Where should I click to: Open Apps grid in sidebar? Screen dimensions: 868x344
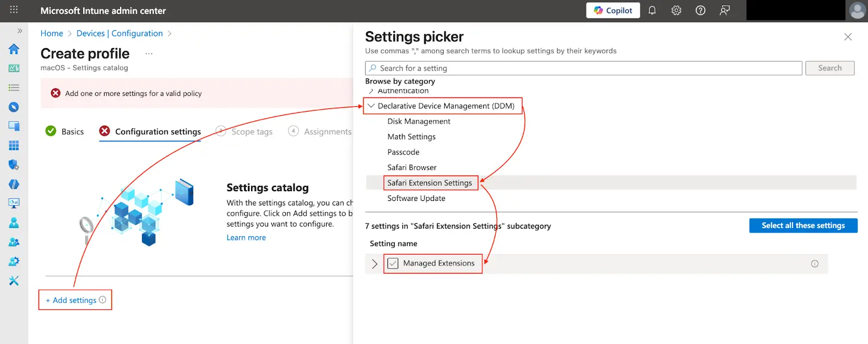(x=14, y=145)
